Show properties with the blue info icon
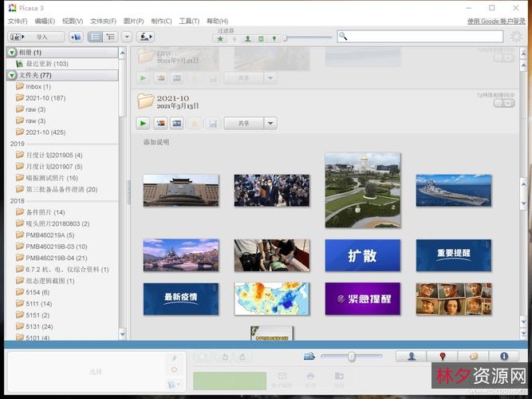532x399 pixels. click(x=504, y=356)
